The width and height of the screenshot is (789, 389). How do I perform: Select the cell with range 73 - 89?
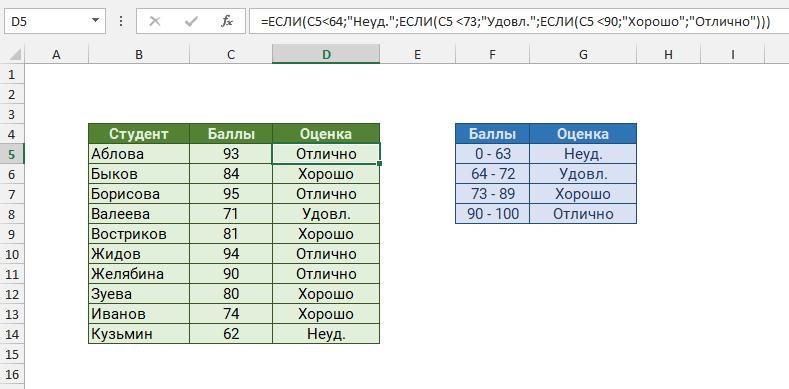[x=493, y=194]
